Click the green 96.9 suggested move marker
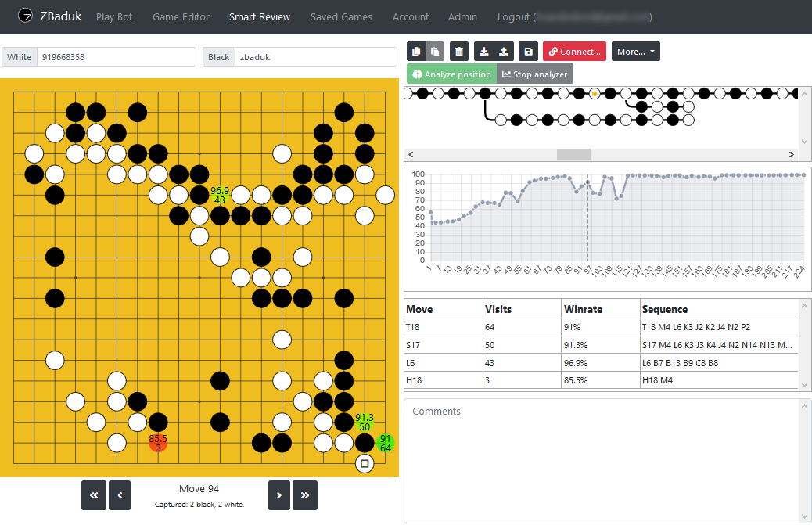 [220, 195]
